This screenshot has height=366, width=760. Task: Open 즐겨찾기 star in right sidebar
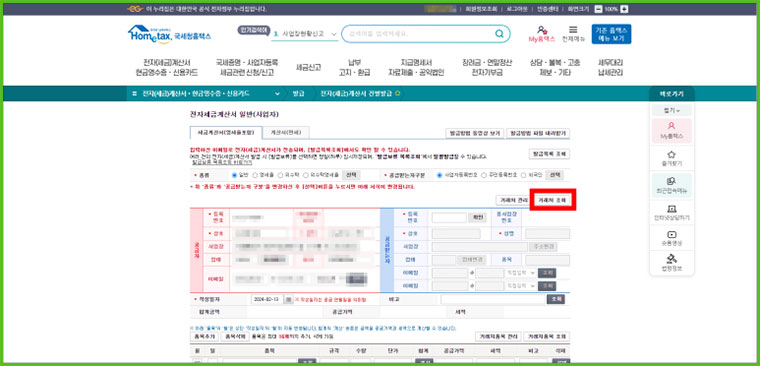pos(671,159)
